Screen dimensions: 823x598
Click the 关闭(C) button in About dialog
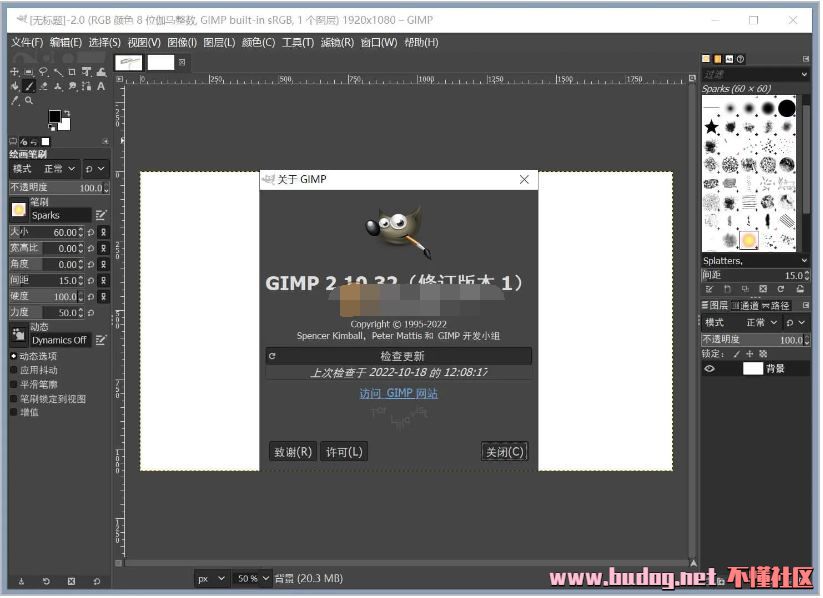504,452
